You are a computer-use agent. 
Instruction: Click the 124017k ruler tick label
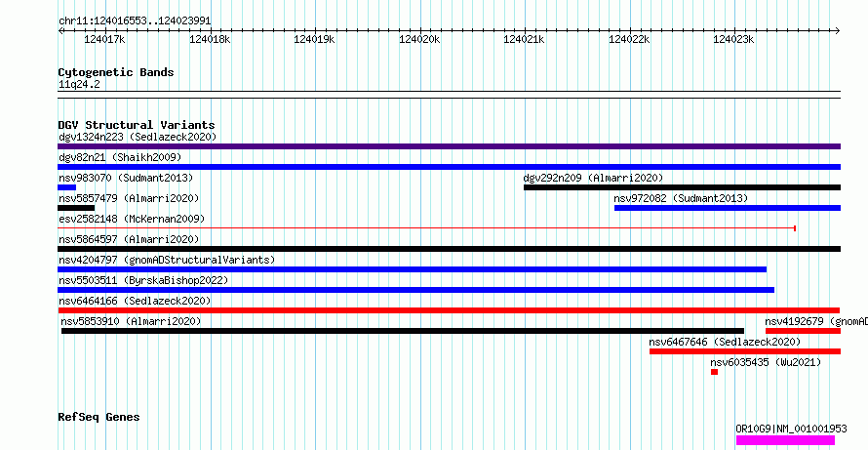pyautogui.click(x=104, y=40)
